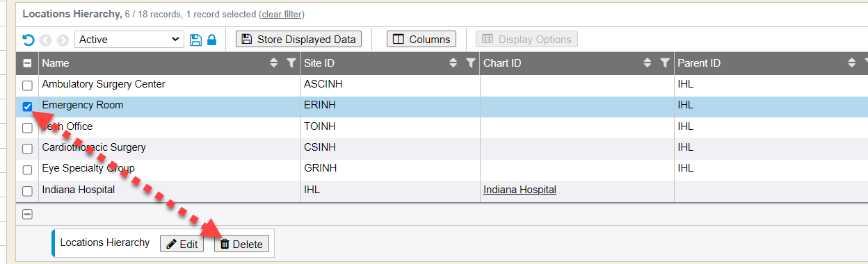
Task: Open the Columns chooser
Action: tap(421, 39)
